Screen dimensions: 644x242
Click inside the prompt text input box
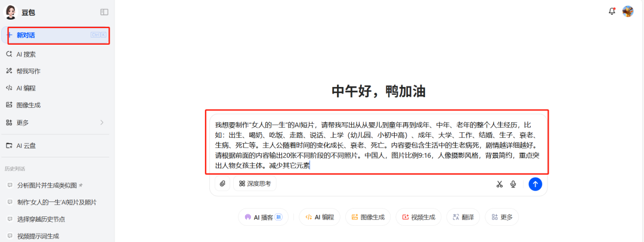(377, 143)
